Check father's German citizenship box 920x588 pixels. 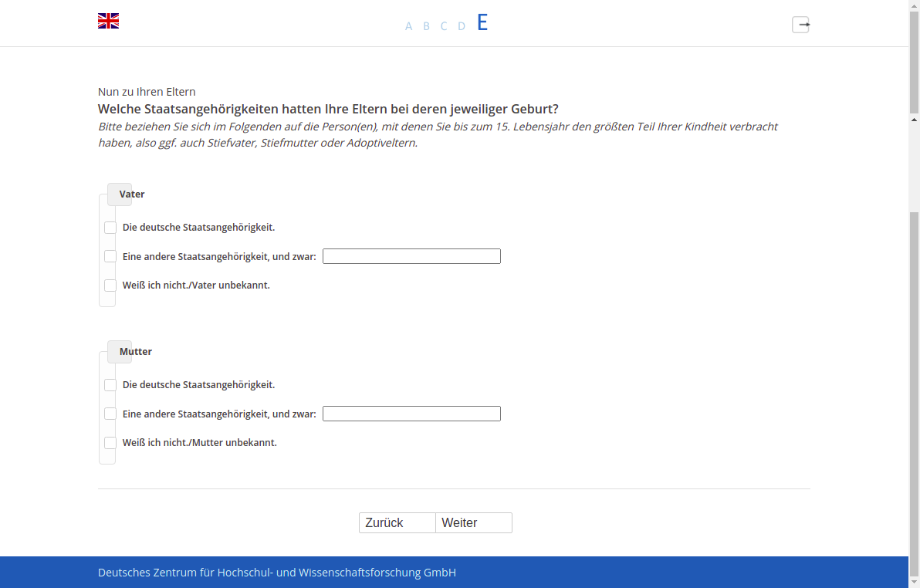tap(110, 228)
